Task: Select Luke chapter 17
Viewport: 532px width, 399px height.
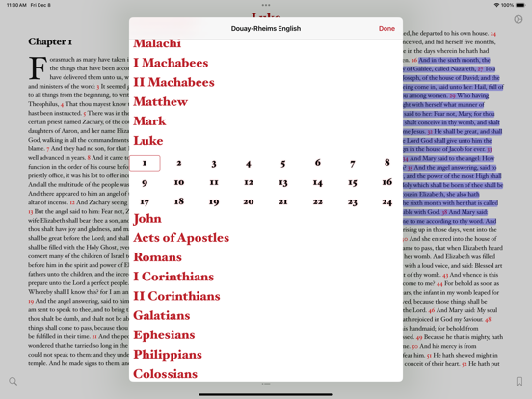Action: click(x=145, y=202)
